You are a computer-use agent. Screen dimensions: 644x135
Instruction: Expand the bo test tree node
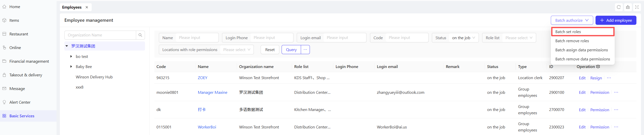(71, 56)
